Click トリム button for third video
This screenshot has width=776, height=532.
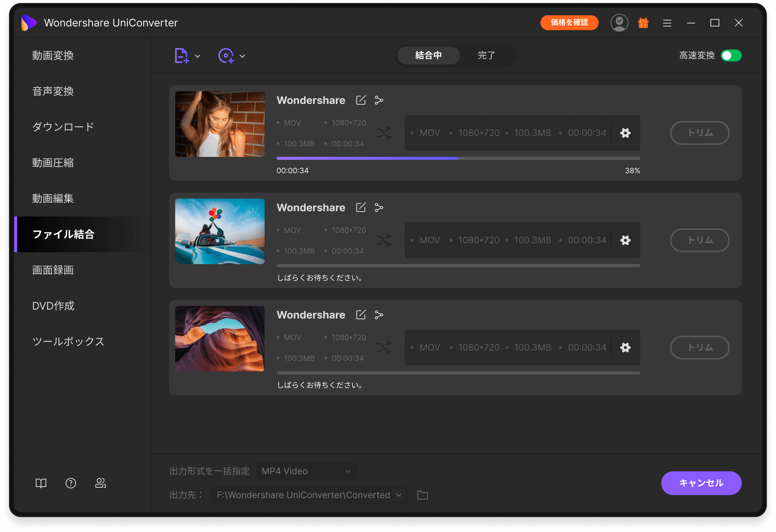coord(700,348)
